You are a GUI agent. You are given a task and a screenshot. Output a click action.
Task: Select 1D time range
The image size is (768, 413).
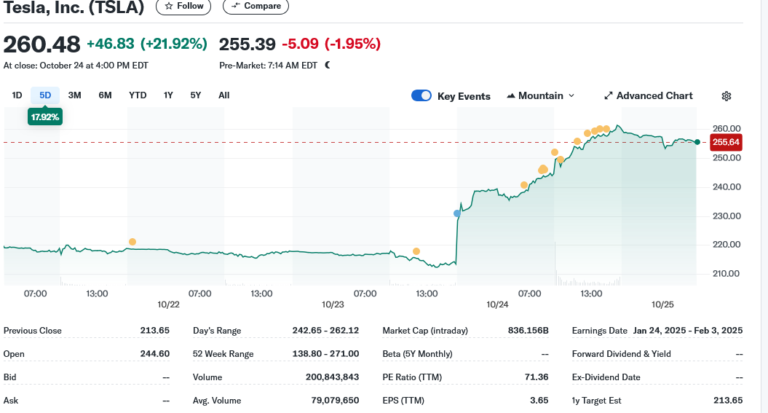(17, 95)
